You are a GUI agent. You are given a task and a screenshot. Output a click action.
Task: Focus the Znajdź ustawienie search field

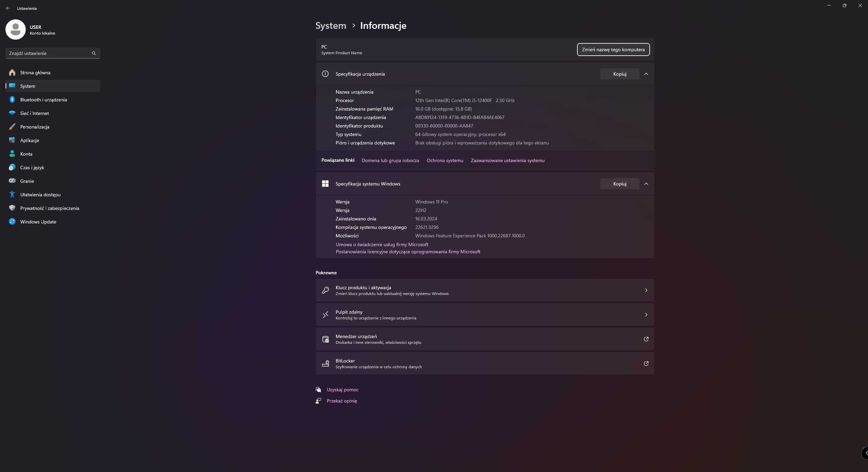pyautogui.click(x=53, y=53)
